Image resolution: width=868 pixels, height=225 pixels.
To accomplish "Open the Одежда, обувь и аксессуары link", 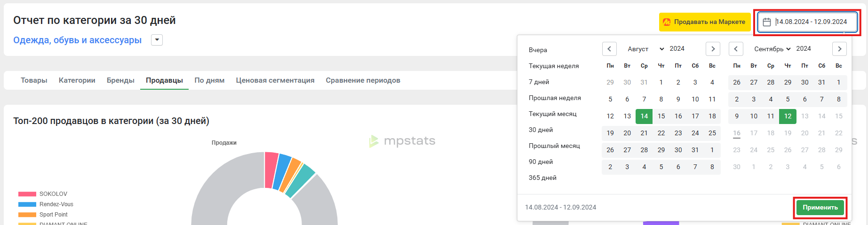I will 77,40.
